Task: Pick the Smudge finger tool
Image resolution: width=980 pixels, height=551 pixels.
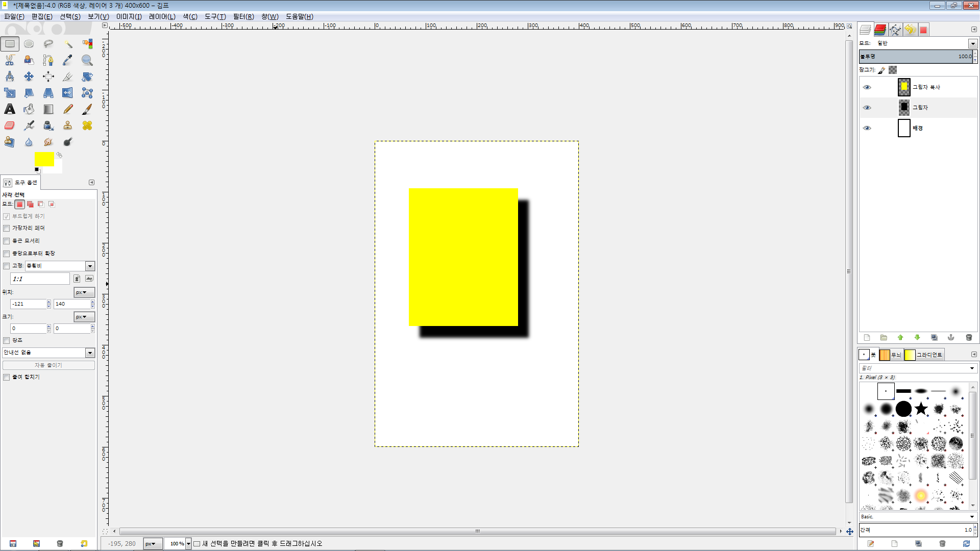Action: 48,142
